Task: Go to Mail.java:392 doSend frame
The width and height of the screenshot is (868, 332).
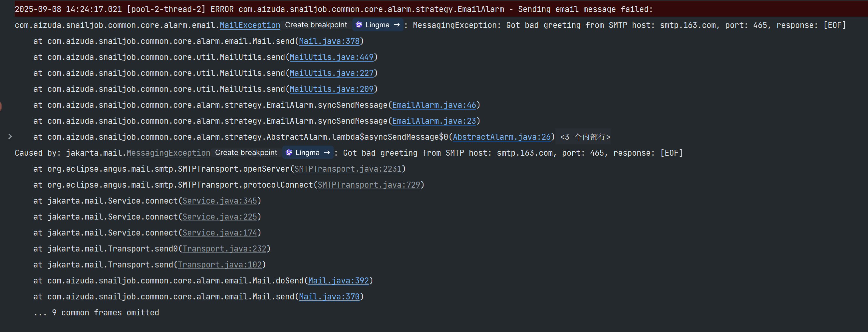Action: click(339, 281)
